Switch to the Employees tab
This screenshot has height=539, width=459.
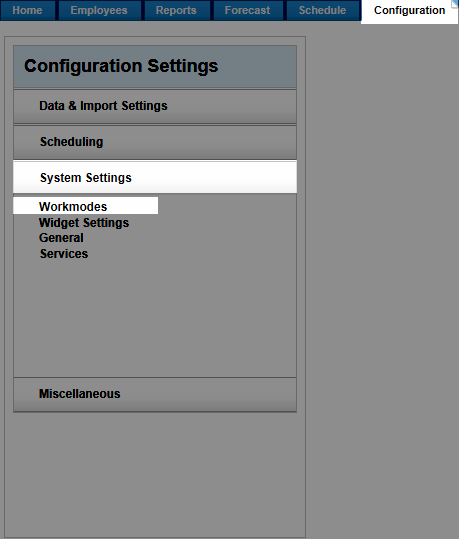99,10
